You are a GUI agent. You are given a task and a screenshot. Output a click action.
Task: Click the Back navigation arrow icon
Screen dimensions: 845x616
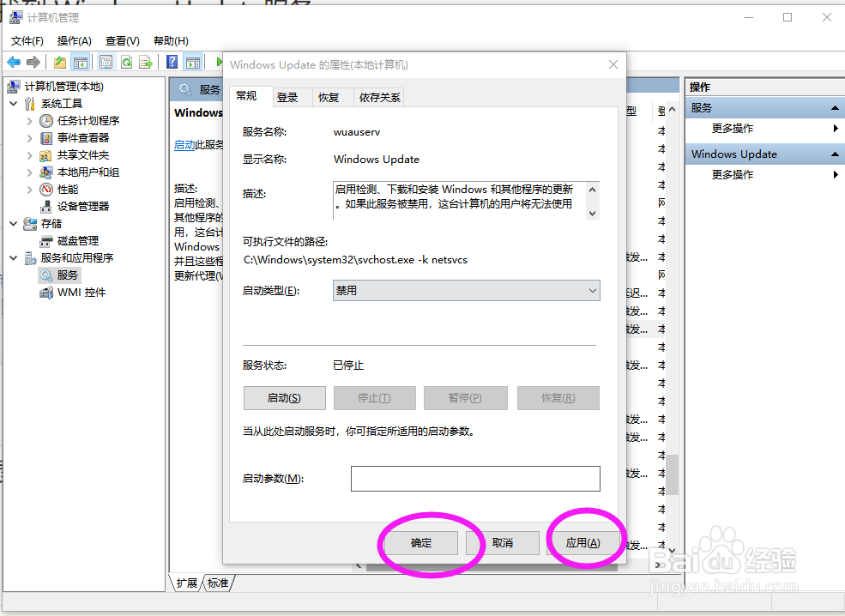tap(13, 61)
